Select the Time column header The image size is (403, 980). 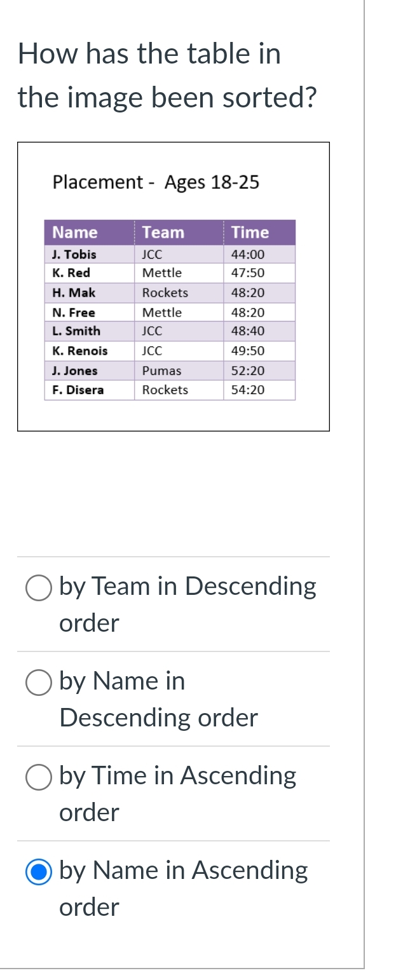[250, 233]
